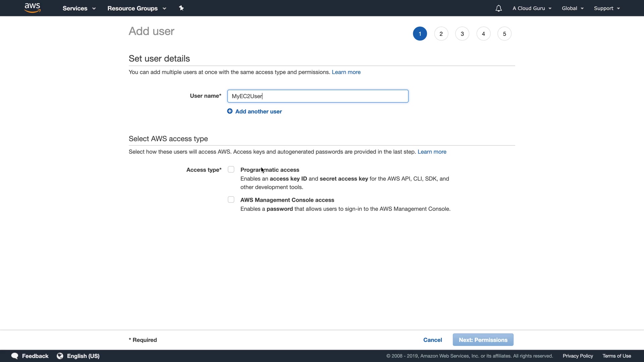Open Learn more link under Set user details

[346, 72]
